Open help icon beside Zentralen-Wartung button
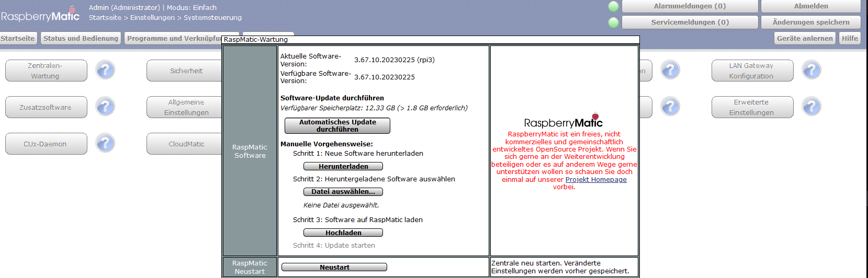This screenshot has height=278, width=868. tap(105, 70)
